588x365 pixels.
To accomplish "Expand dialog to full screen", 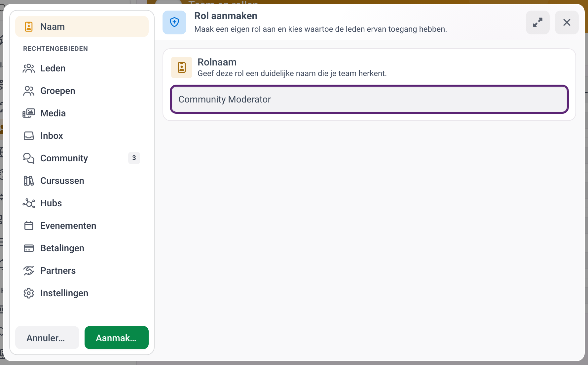I will 538,22.
